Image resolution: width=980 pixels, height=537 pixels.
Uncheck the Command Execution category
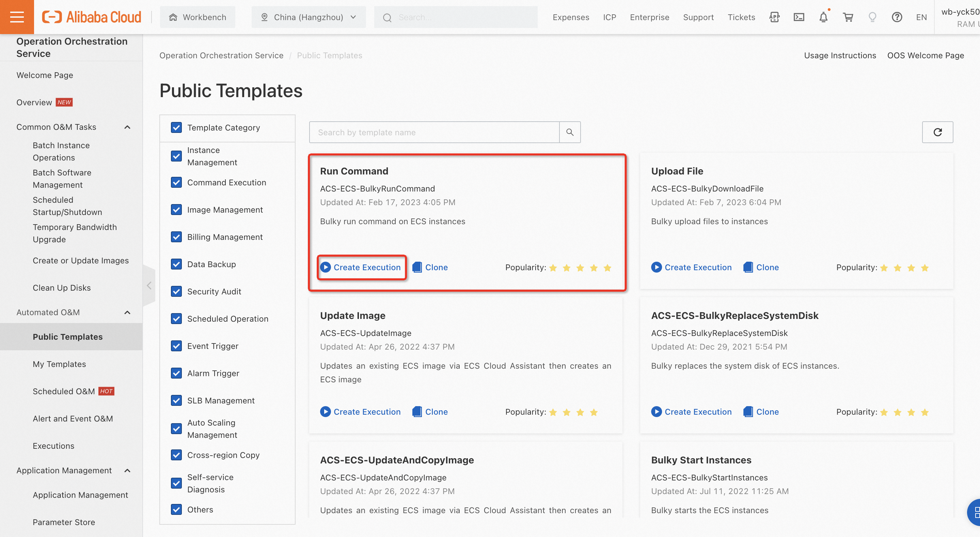(x=176, y=182)
